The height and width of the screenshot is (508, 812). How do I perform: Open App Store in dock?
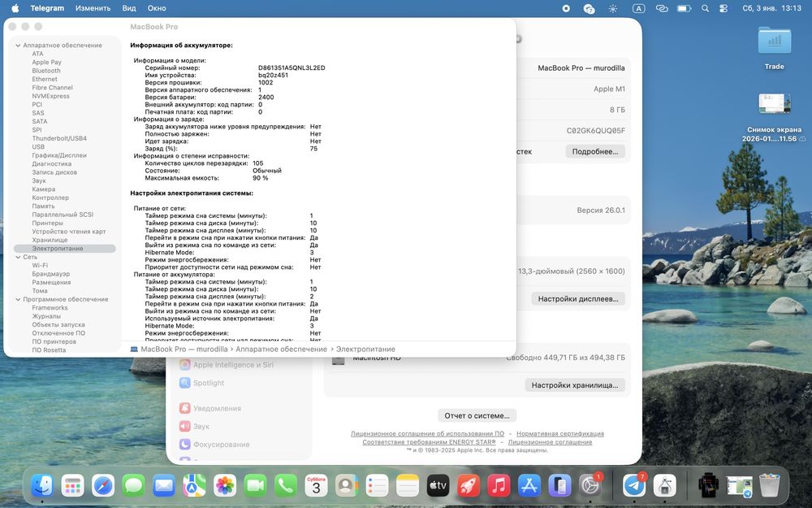click(x=529, y=486)
